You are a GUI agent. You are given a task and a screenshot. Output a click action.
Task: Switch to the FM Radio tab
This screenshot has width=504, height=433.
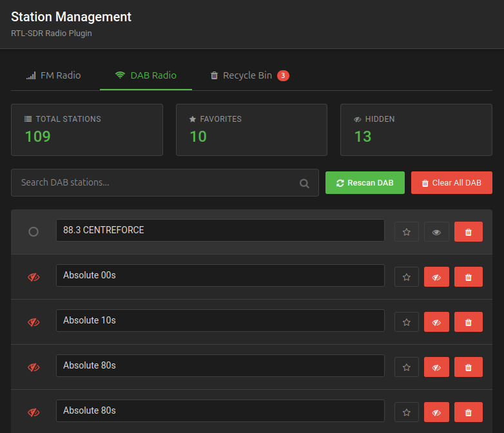[x=53, y=75]
